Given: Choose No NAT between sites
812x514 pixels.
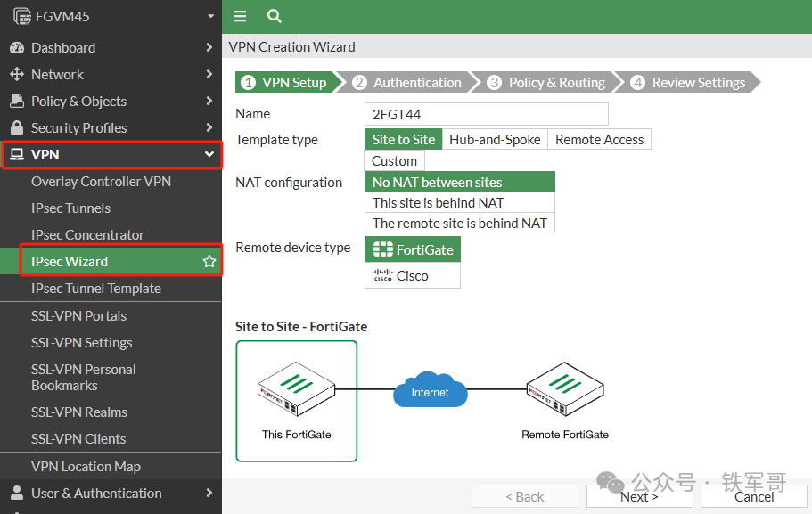Looking at the screenshot, I should point(460,182).
